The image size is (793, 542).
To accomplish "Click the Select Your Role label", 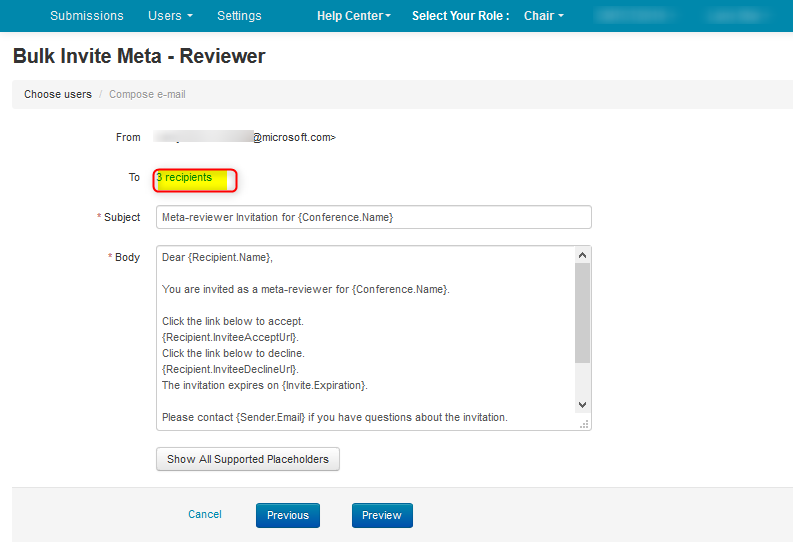I will pos(460,16).
